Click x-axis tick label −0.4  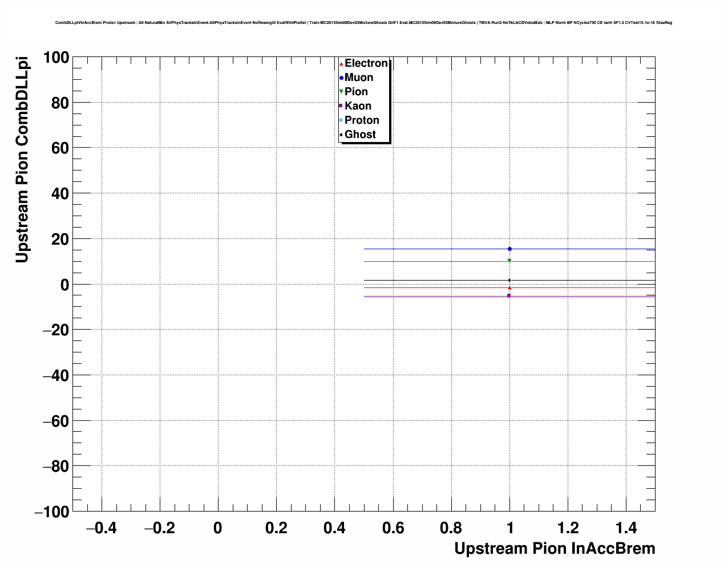tap(101, 528)
